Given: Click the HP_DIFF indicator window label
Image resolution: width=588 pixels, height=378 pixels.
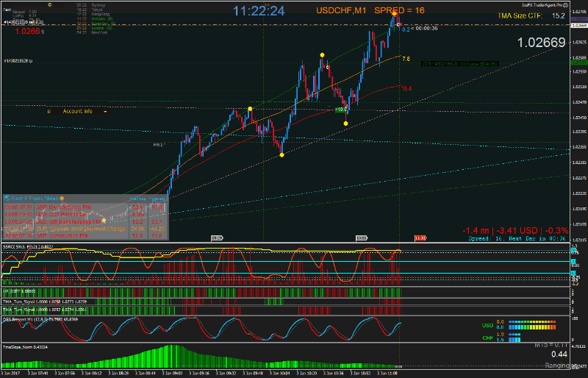Looking at the screenshot, I should click(19, 291).
